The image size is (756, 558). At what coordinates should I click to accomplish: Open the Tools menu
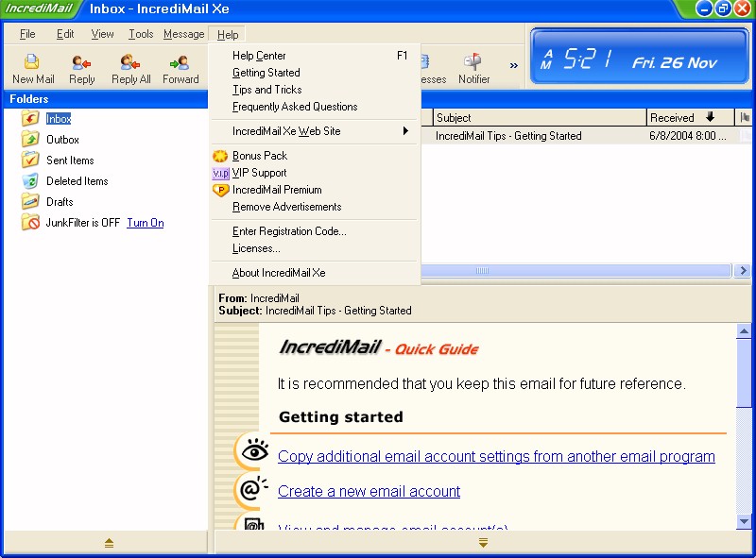click(x=141, y=34)
